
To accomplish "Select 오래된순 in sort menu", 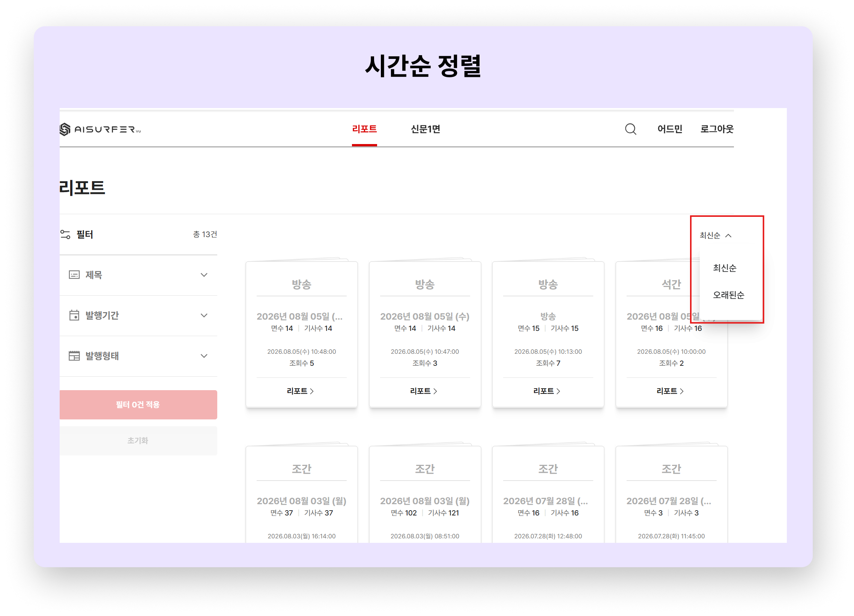I will coord(729,295).
